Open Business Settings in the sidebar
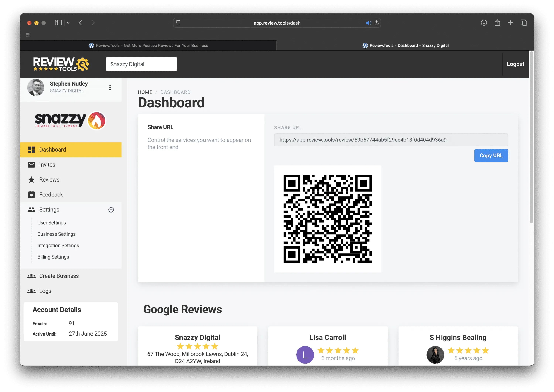This screenshot has height=392, width=554. 56,234
